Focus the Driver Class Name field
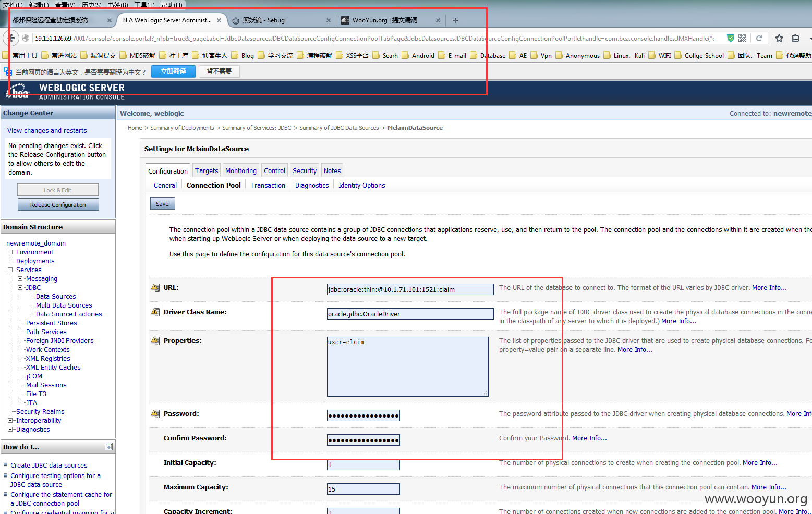Image resolution: width=812 pixels, height=514 pixels. coord(410,314)
